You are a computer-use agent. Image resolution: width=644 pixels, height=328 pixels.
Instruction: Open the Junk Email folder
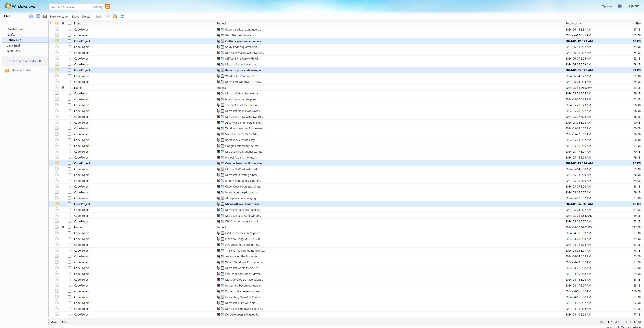tap(14, 46)
